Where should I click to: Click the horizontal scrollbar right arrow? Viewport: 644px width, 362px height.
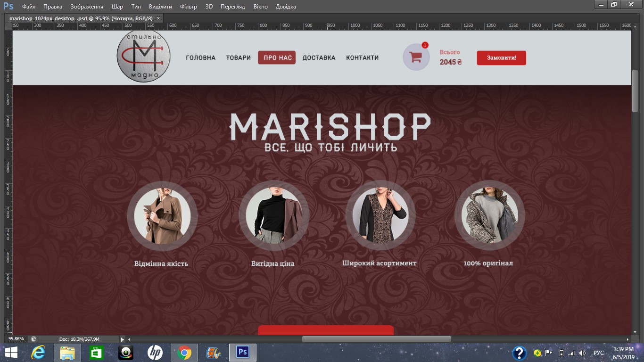(x=627, y=339)
